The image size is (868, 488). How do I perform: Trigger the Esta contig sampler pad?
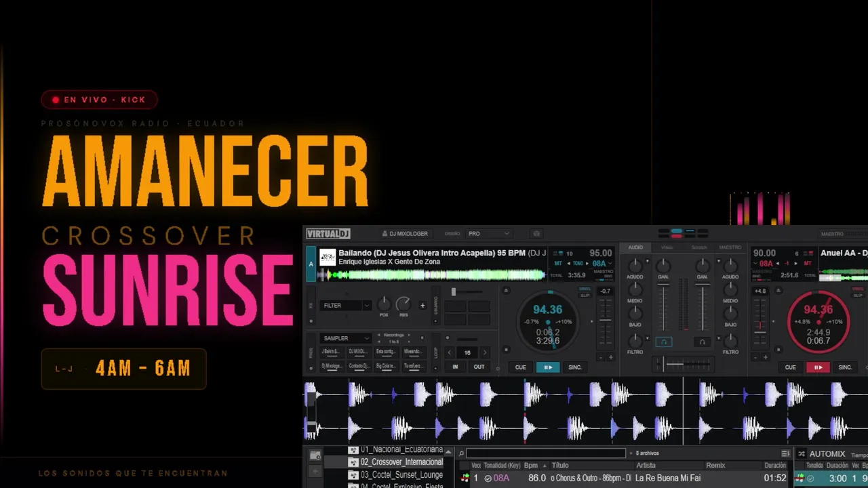385,352
